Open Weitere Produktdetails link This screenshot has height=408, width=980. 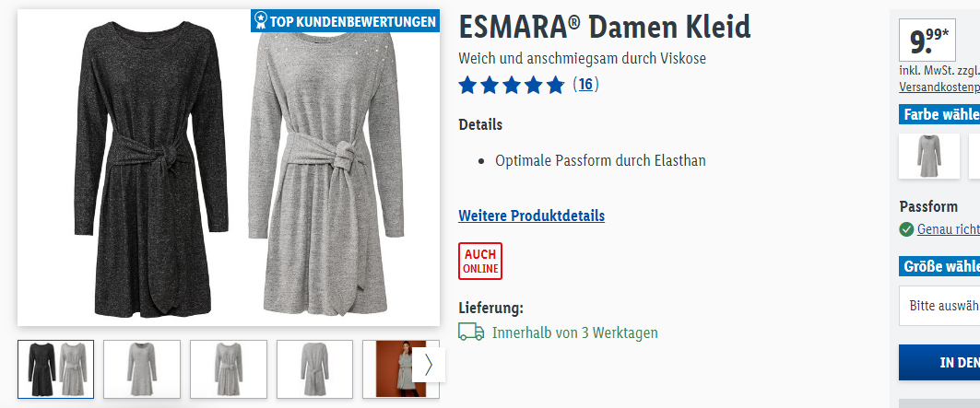531,216
